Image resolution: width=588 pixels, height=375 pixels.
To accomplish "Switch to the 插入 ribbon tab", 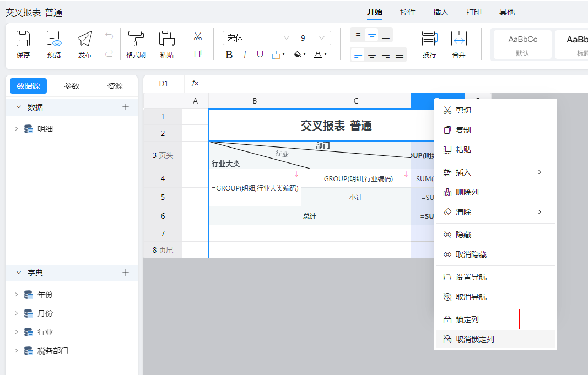I will pyautogui.click(x=441, y=12).
